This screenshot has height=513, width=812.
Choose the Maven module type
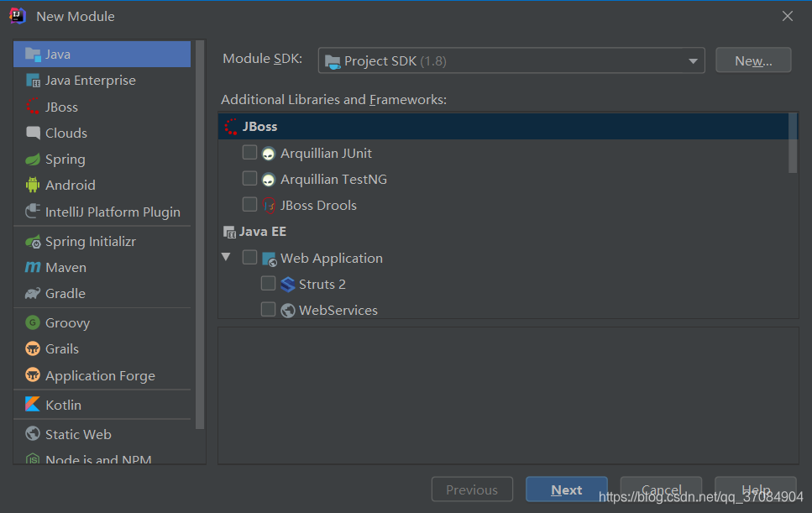click(102, 267)
